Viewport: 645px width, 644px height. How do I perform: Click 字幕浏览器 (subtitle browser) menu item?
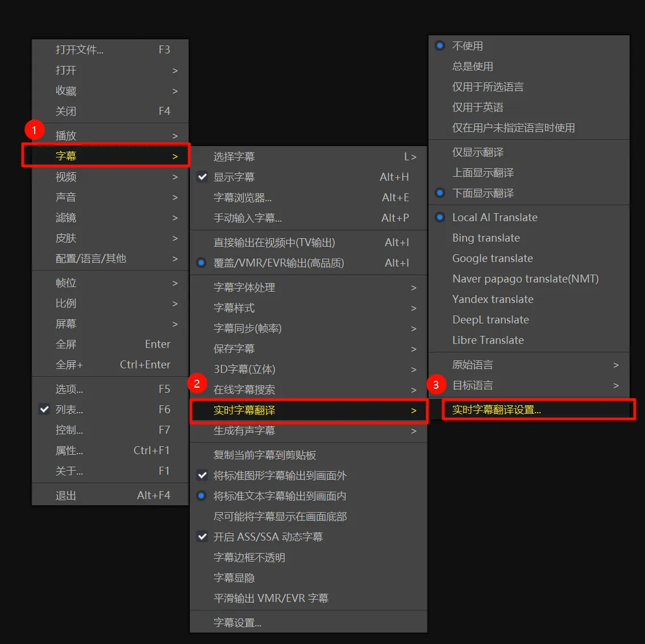click(243, 197)
